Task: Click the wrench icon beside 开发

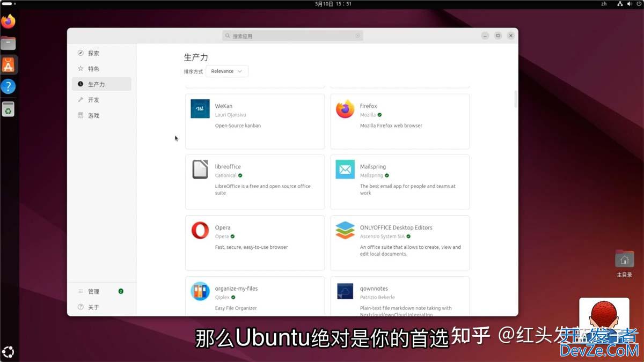Action: (80, 100)
